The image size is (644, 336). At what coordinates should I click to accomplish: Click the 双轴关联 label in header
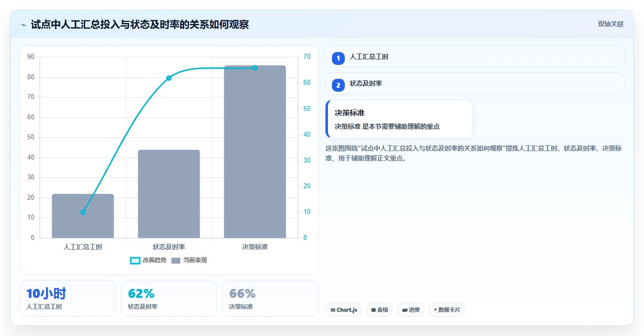tap(611, 24)
